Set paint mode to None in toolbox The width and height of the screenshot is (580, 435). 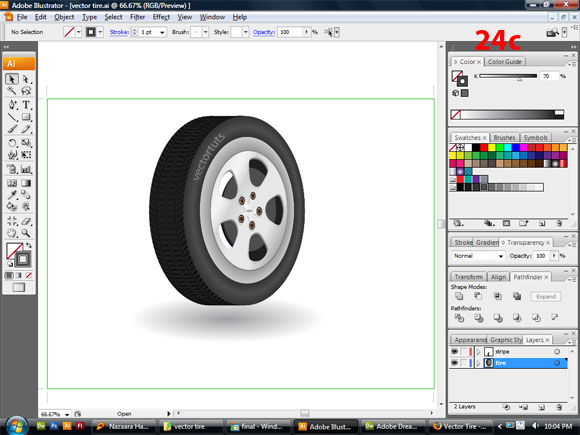click(x=28, y=275)
